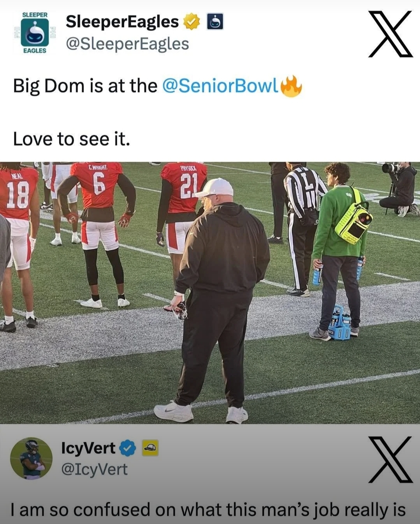420x524 pixels.
Task: Click the Sleeper affiliate badge next to SleeperEagles
Action: [x=214, y=22]
